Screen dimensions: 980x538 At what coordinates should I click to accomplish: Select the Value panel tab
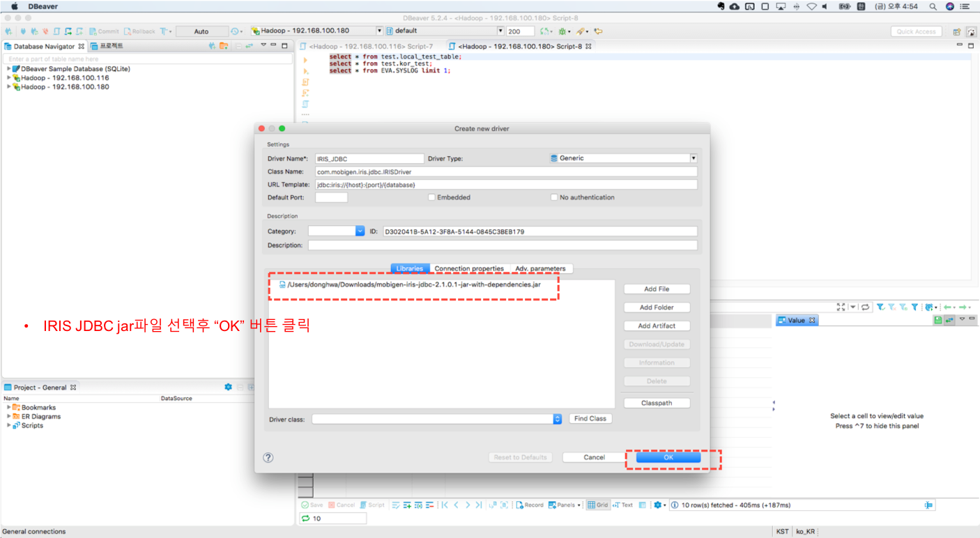tap(796, 321)
